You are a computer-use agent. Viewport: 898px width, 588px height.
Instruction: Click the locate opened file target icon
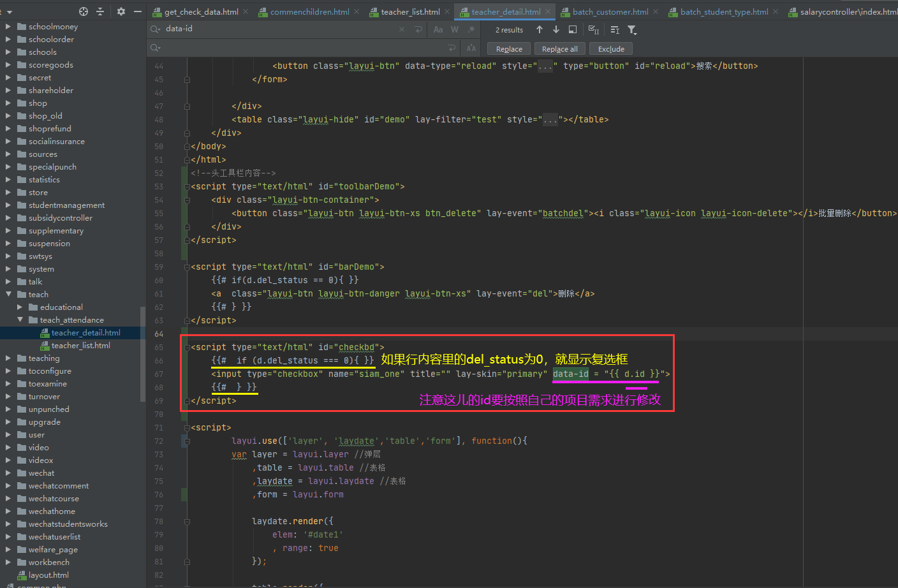[84, 11]
